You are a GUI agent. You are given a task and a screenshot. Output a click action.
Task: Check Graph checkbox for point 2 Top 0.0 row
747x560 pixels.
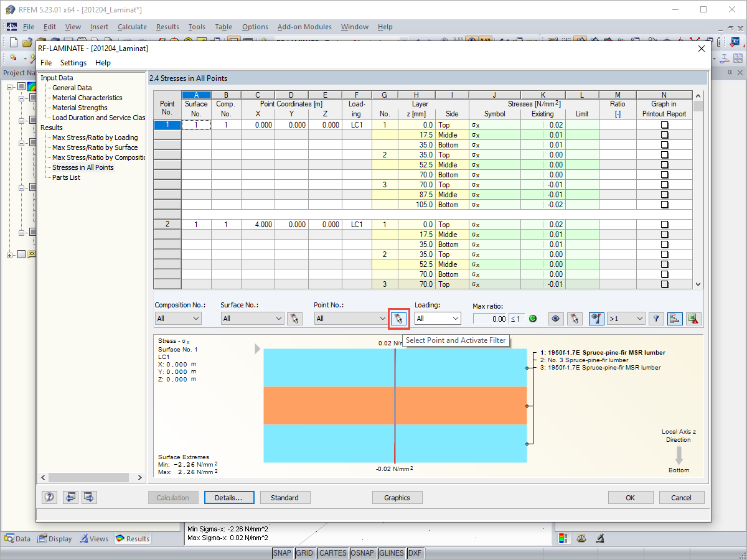[664, 225]
